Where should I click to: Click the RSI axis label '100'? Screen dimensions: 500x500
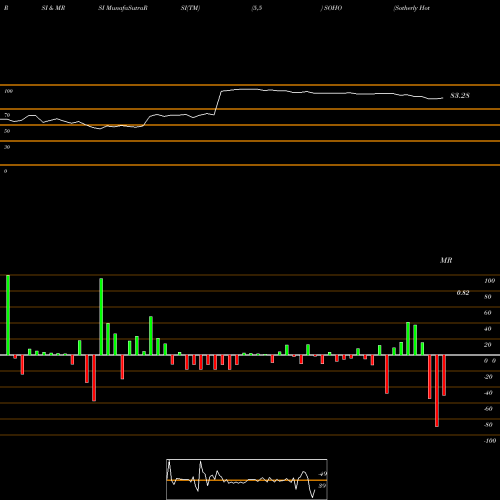coord(9,91)
